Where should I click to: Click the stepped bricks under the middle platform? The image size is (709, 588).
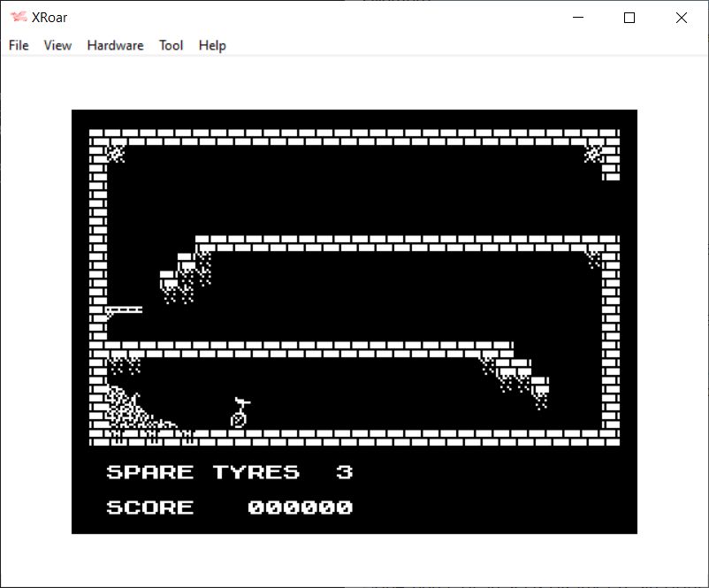(x=186, y=275)
